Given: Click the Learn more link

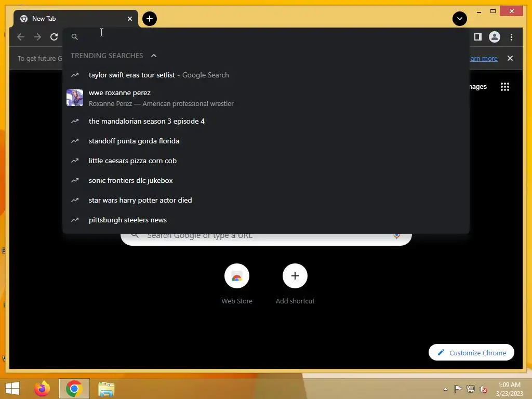Looking at the screenshot, I should 484,58.
